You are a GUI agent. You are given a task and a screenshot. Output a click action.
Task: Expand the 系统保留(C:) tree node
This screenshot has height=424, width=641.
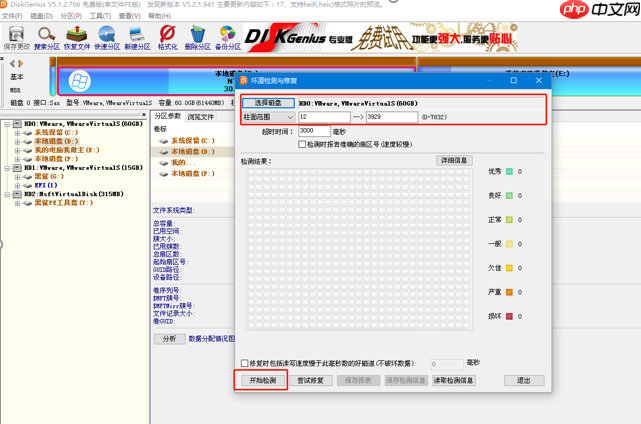point(17,133)
